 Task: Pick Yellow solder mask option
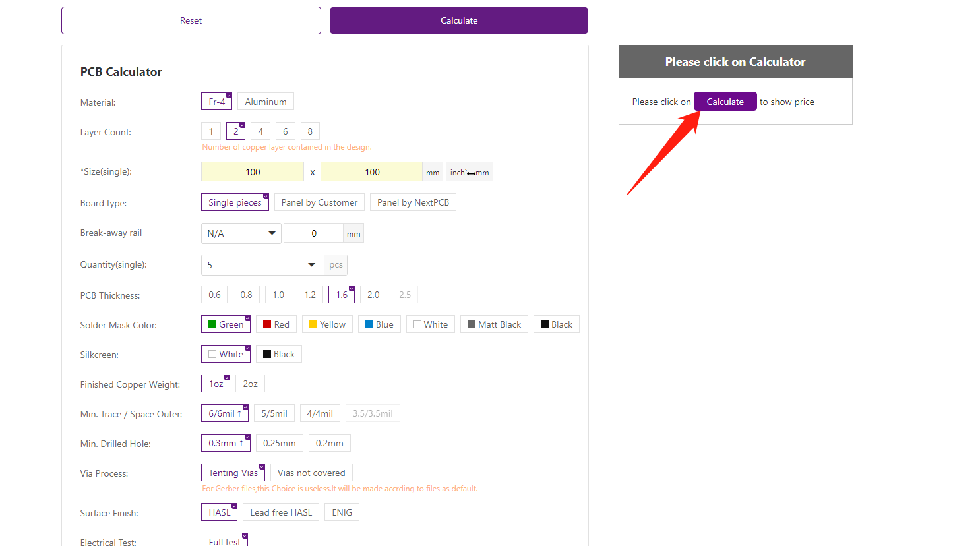click(327, 324)
